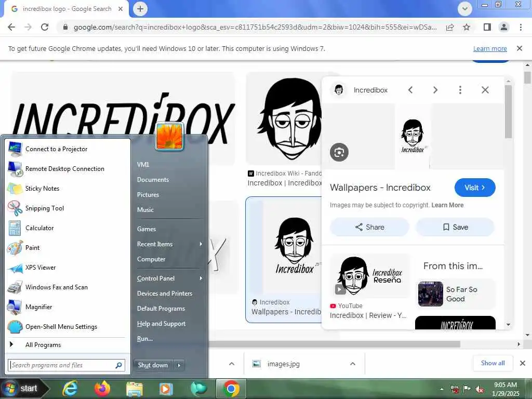Expand Recent Items submenu arrow
Image resolution: width=532 pixels, height=399 pixels.
(201, 244)
